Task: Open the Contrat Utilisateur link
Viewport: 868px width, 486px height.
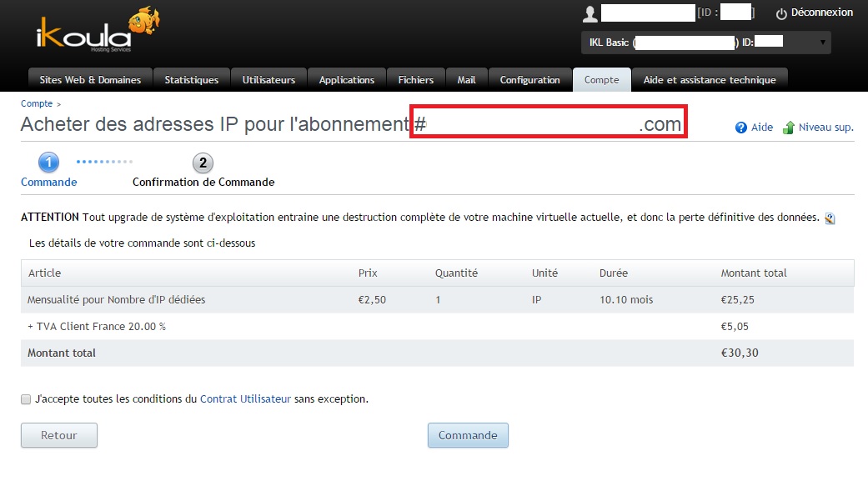Action: click(245, 399)
